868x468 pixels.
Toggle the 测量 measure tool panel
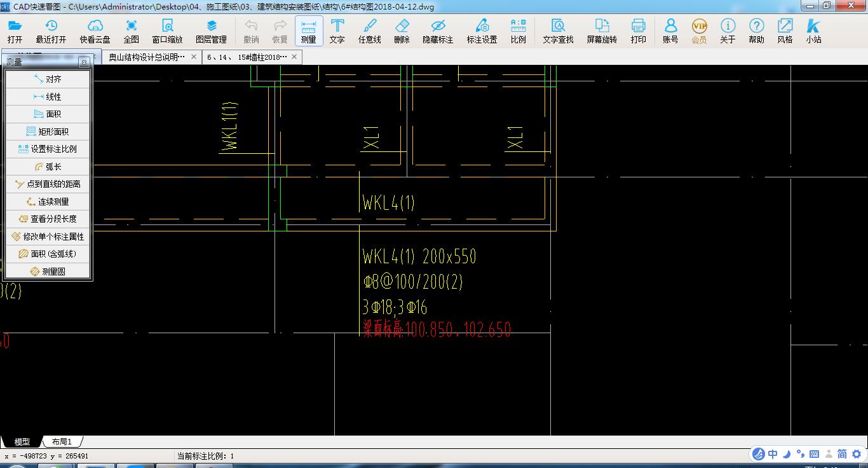309,31
